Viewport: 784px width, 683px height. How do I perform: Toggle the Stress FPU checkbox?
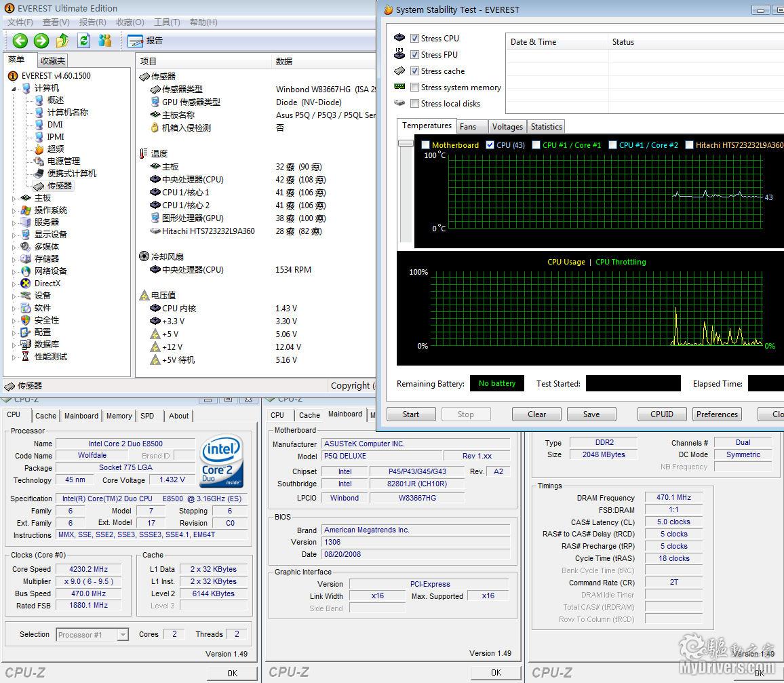(x=414, y=54)
